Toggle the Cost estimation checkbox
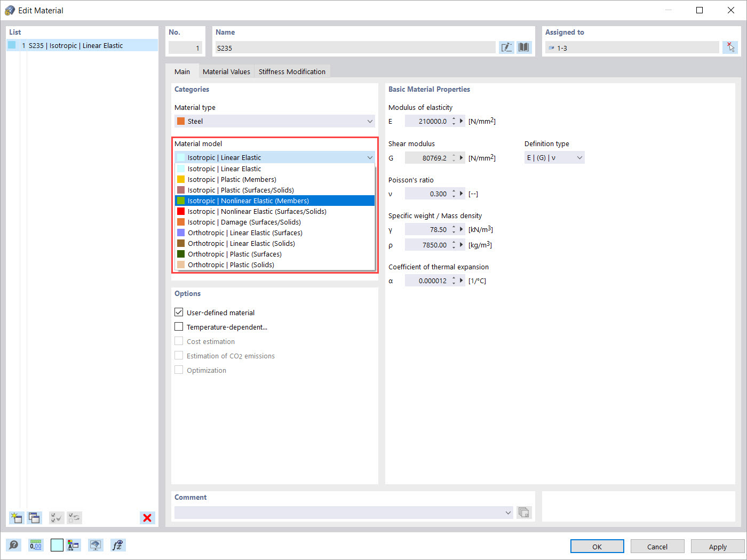Screen dimensions: 747x560 (x=179, y=341)
